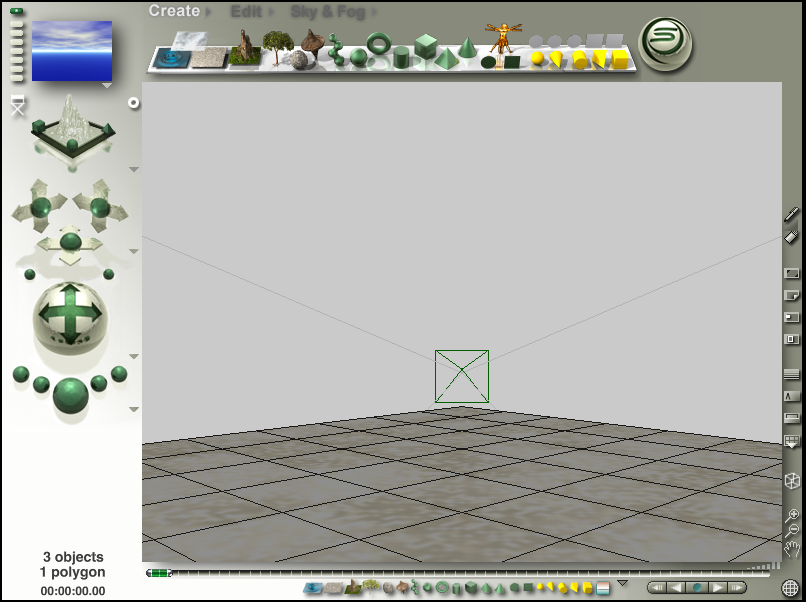Select the green wireframe square in the viewport
The image size is (806, 602).
coord(462,376)
